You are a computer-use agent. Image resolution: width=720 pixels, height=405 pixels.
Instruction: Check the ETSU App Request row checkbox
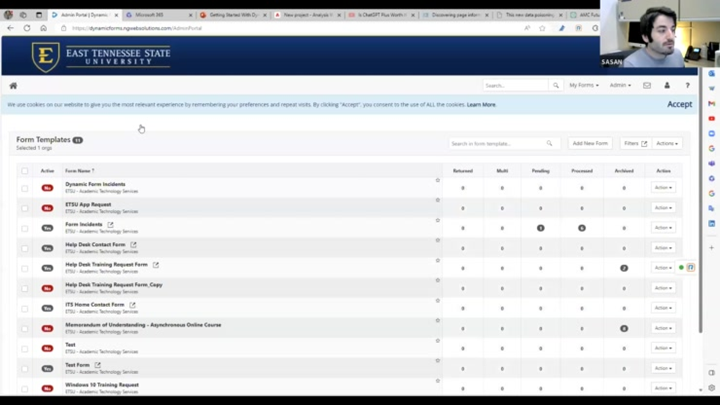pyautogui.click(x=24, y=208)
